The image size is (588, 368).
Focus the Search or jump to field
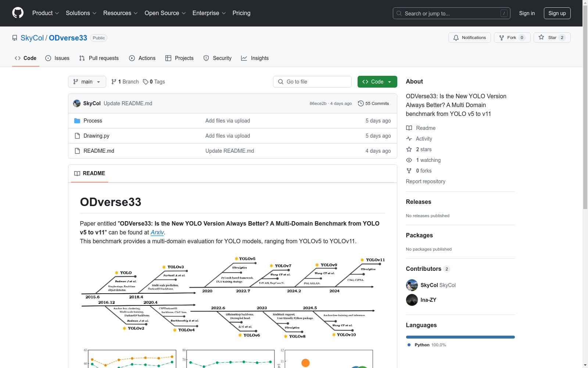click(451, 13)
